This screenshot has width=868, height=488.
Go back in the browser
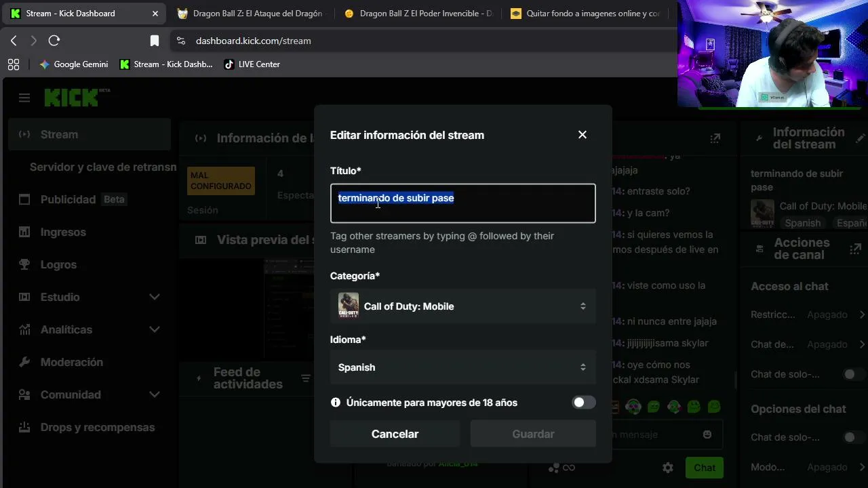[x=14, y=41]
